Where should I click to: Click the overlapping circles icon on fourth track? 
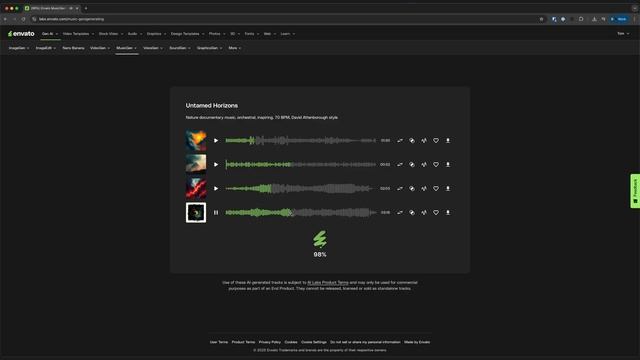pos(412,213)
